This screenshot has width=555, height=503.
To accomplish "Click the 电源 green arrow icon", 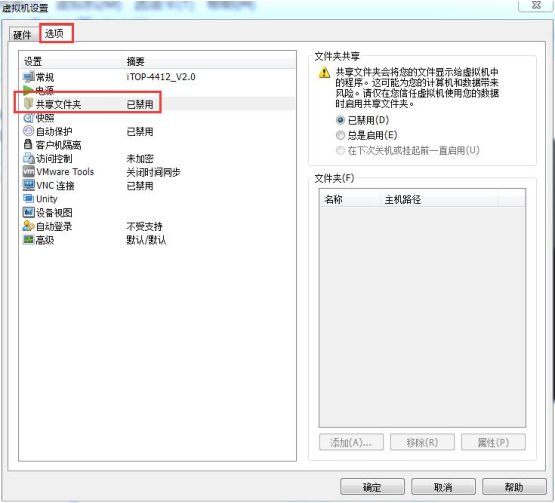I will click(28, 90).
